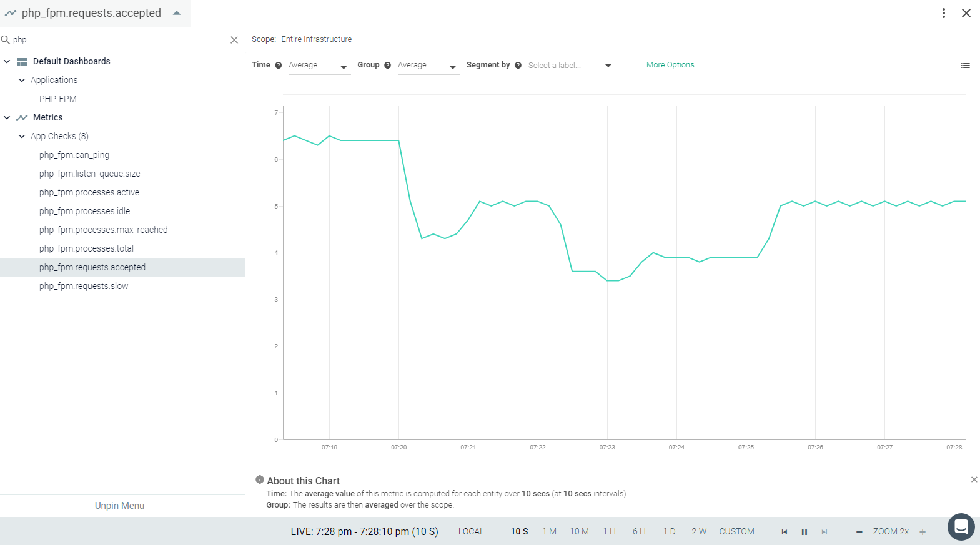Screen dimensions: 980x545
Task: Focus the php search input field
Action: (119, 40)
